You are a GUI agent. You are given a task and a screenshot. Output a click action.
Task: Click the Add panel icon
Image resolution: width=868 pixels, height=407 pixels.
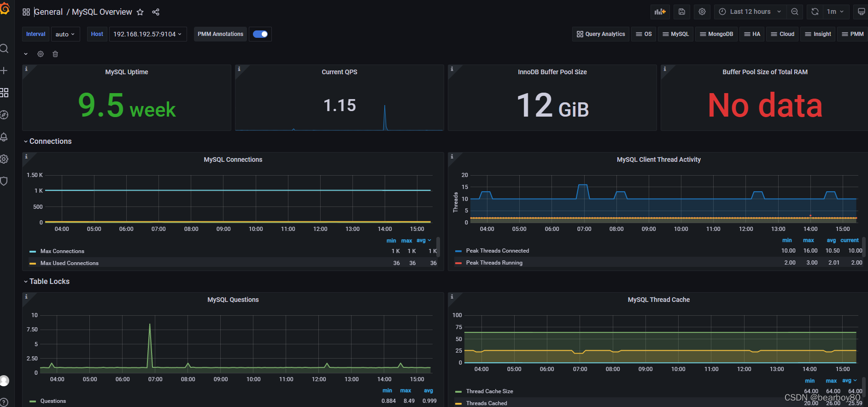(x=660, y=12)
